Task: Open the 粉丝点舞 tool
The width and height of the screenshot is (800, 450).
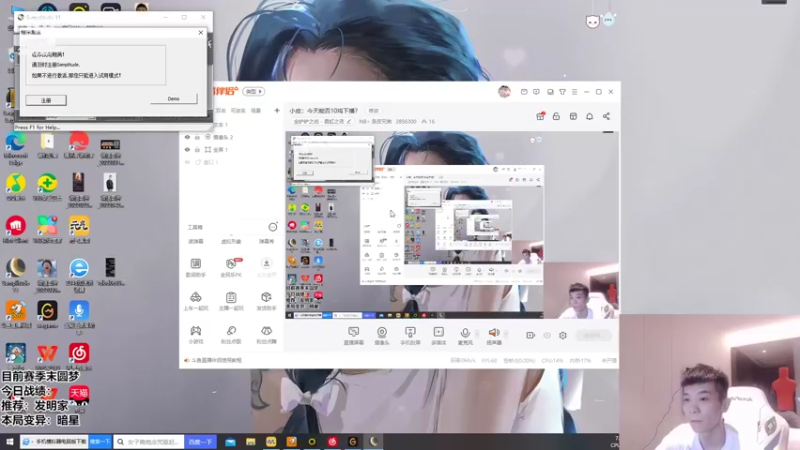Action: coord(266,335)
